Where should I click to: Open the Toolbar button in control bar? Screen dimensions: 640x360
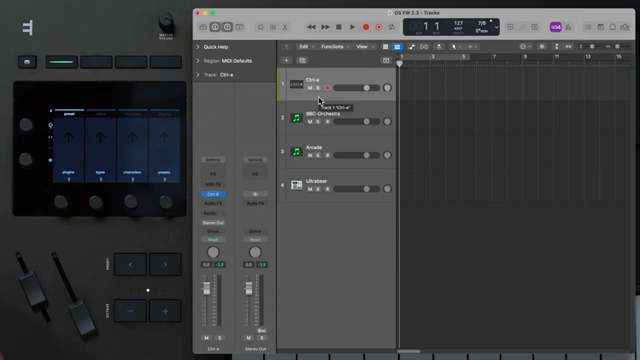tap(240, 27)
